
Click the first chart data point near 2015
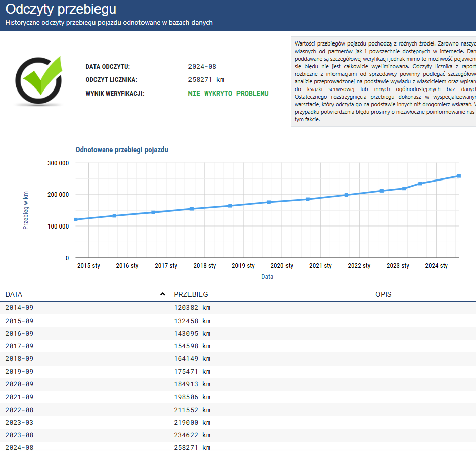click(76, 219)
